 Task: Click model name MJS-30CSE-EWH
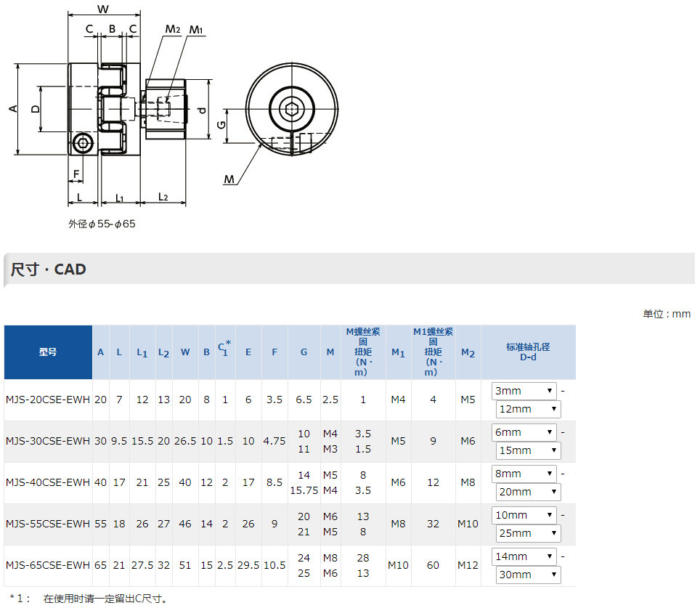click(48, 441)
